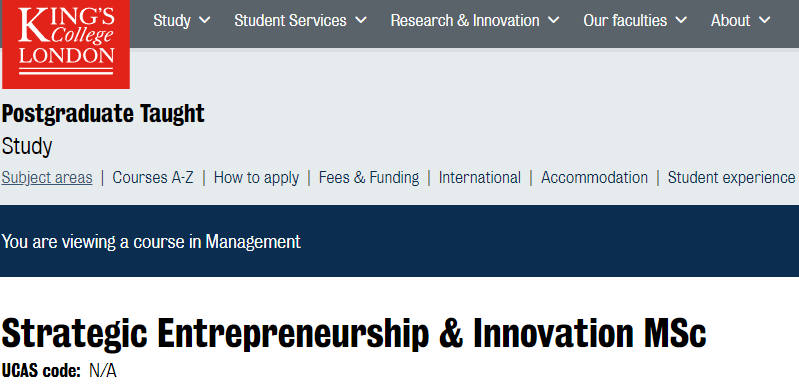Open the Courses A-Z link

[153, 177]
